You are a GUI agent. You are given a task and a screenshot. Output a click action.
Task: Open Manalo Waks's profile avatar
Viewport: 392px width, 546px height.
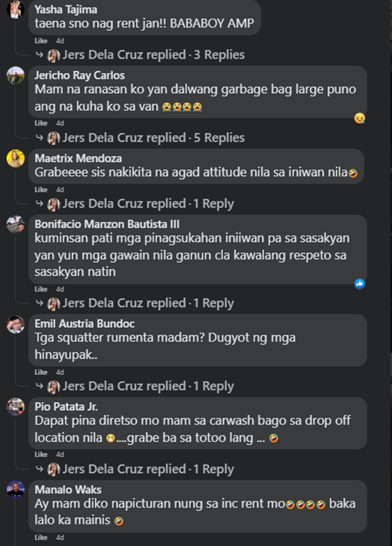(x=15, y=490)
